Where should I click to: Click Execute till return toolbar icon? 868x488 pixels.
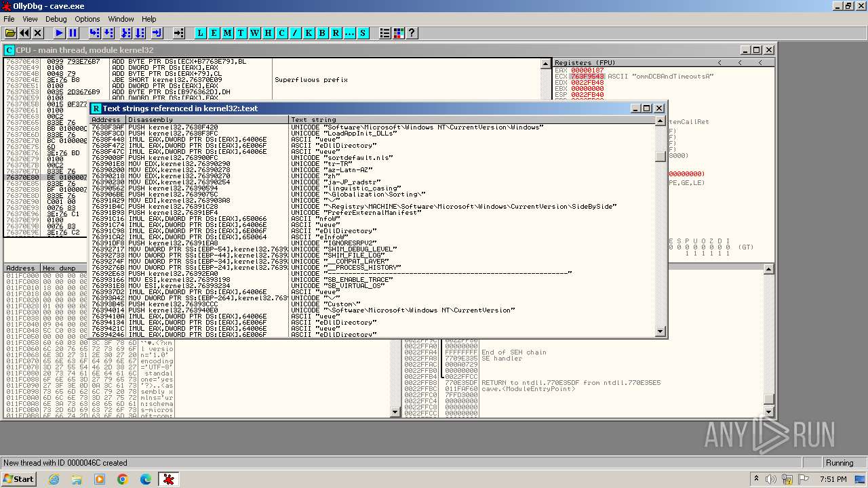[157, 33]
